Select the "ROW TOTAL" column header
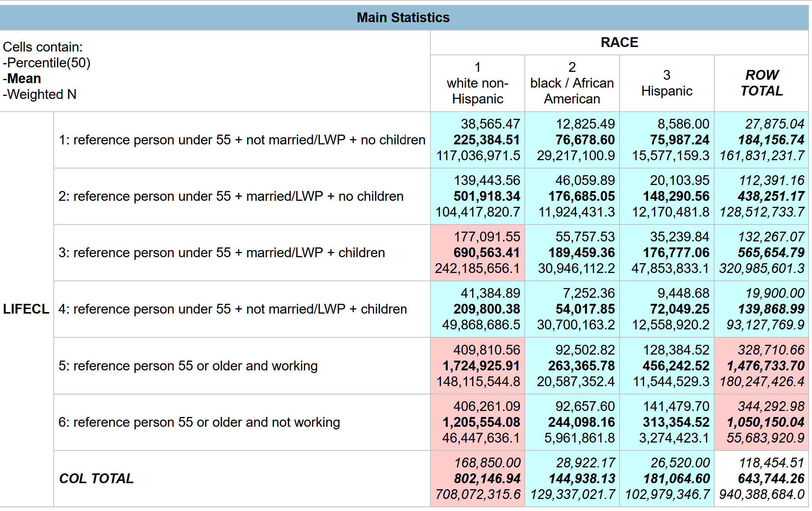The height and width of the screenshot is (511, 812). coord(762,83)
